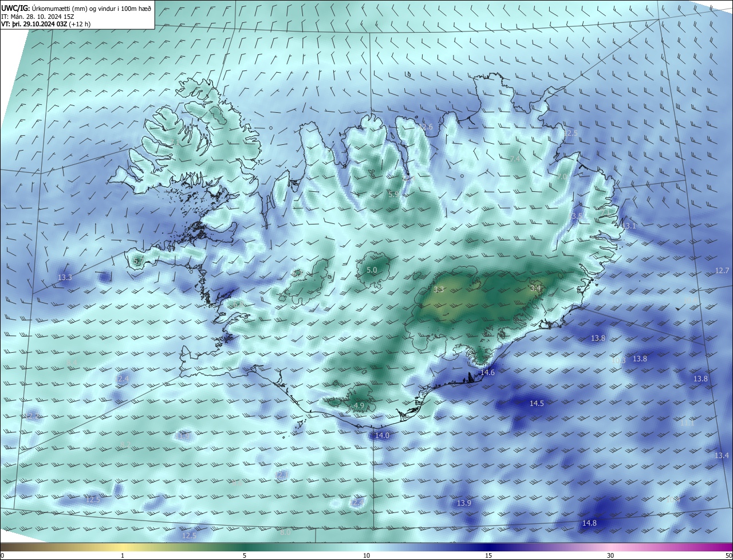Click the 0 tick on the colour scale
This screenshot has height=560, width=733.
pyautogui.click(x=2, y=555)
